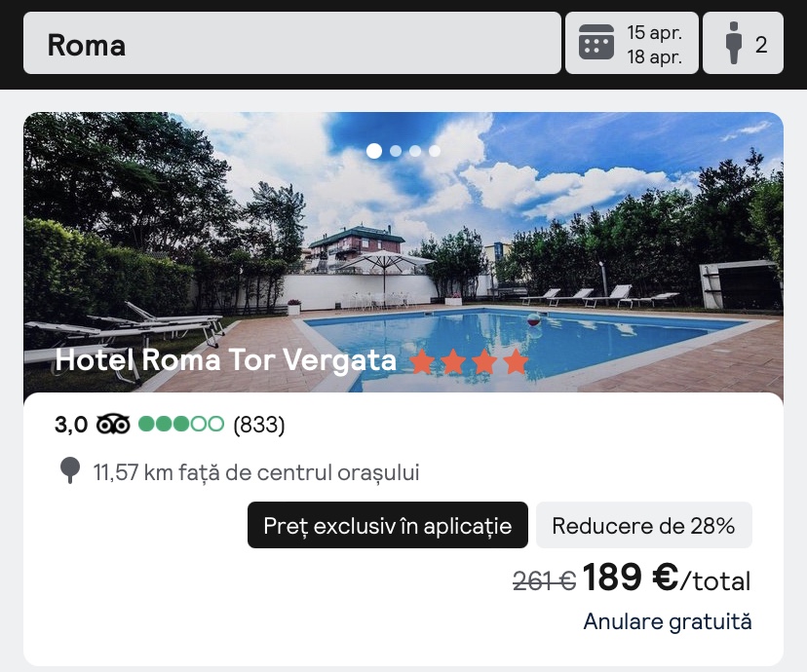Open the calendar icon date picker
This screenshot has height=672, width=807.
pos(596,44)
